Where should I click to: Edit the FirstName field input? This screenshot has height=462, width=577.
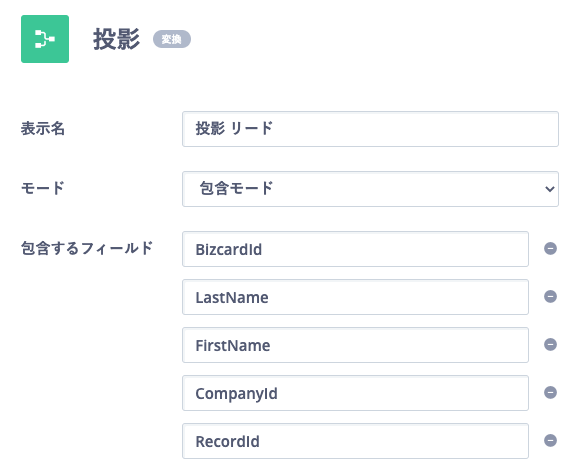[355, 345]
